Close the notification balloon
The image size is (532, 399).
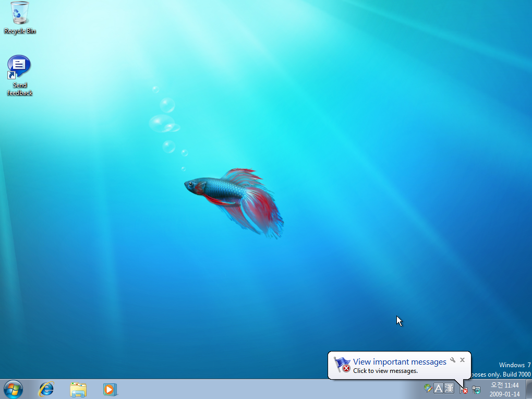pos(462,360)
